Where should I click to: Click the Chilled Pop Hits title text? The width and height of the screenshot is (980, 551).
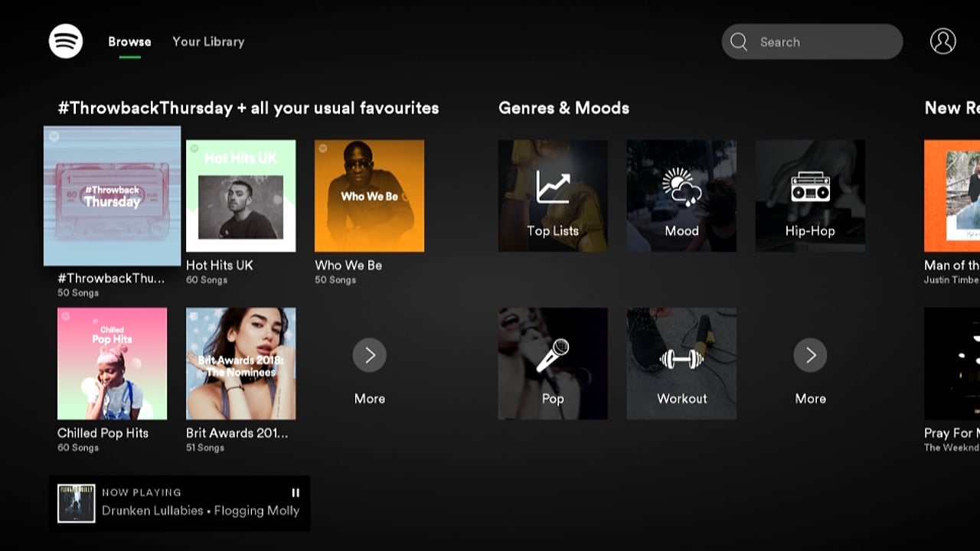pyautogui.click(x=103, y=433)
